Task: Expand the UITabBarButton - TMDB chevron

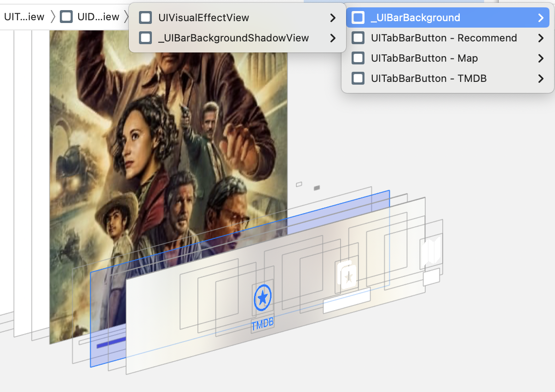Action: click(x=541, y=79)
